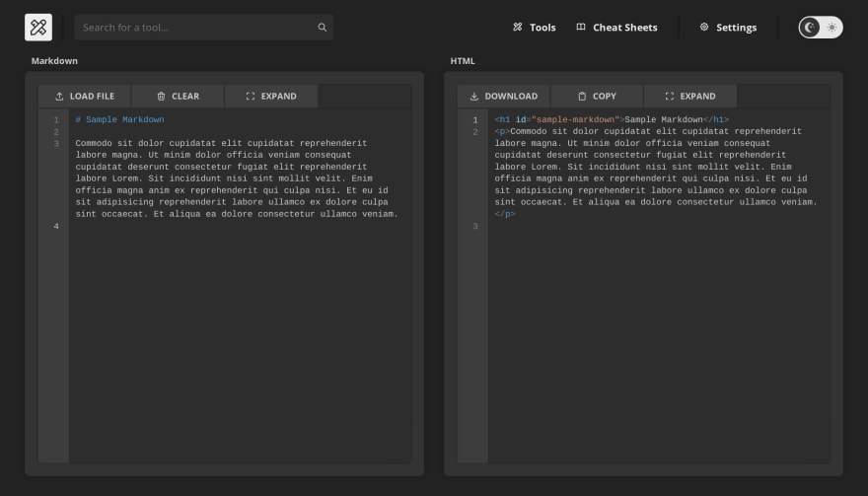
Task: Click line number 4 in Markdown editor
Action: pos(56,226)
